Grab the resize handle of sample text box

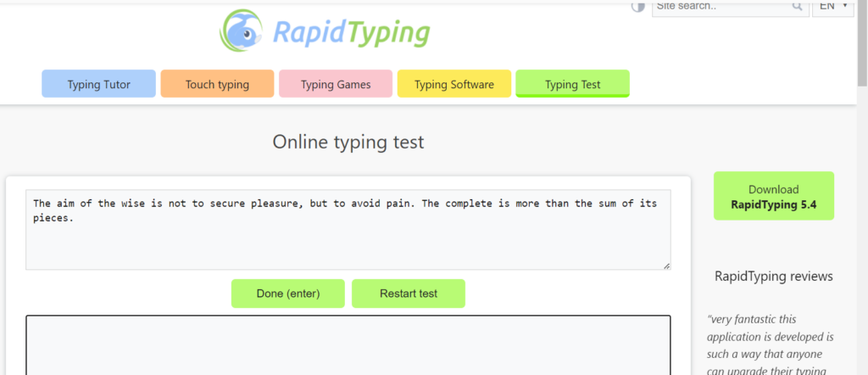coord(665,266)
